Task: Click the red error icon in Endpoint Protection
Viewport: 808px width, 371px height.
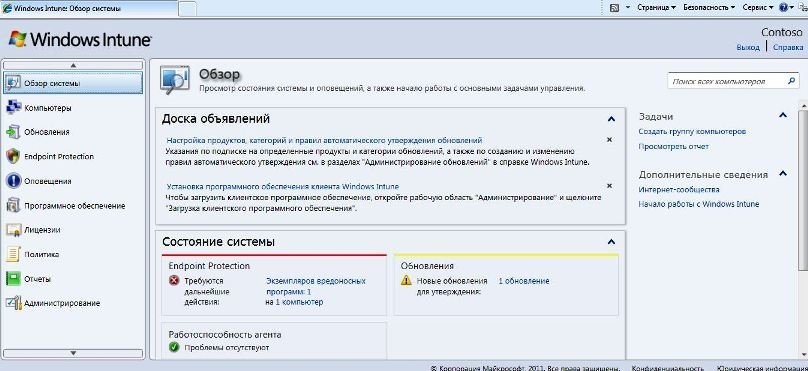Action: (x=174, y=281)
